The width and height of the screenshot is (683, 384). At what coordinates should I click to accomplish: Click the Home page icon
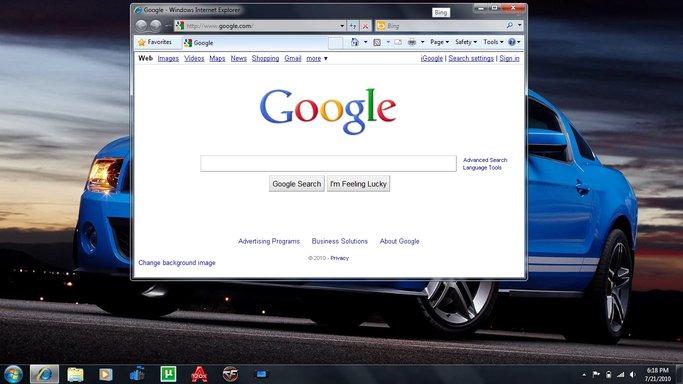pyautogui.click(x=355, y=42)
